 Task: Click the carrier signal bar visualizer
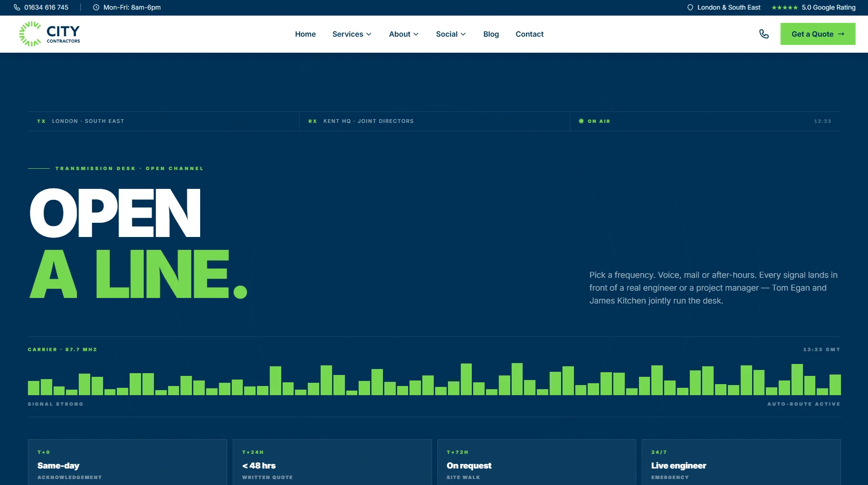pos(434,379)
